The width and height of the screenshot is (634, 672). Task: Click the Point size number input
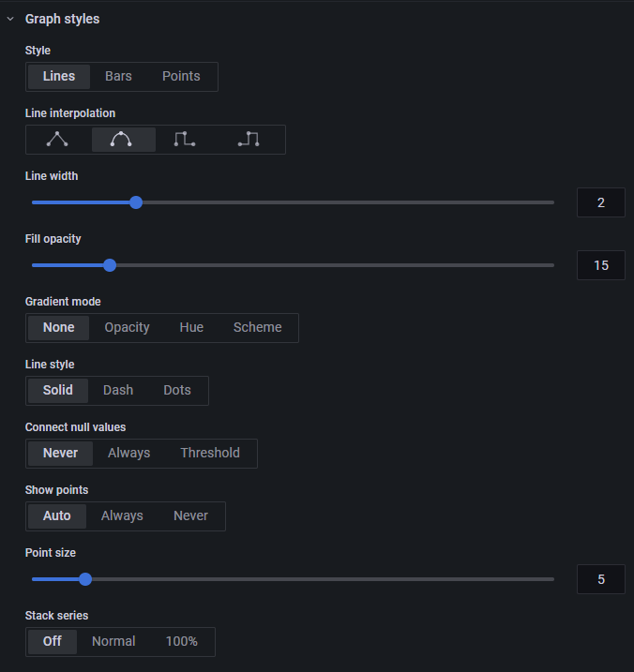pos(601,579)
